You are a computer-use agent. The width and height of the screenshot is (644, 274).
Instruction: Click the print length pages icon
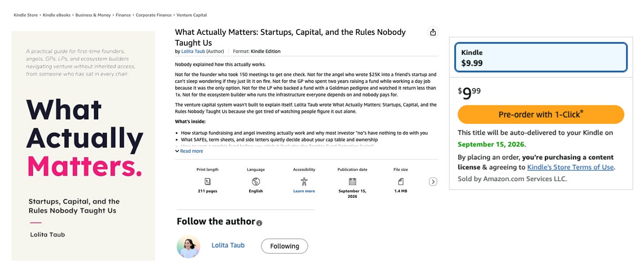[207, 181]
